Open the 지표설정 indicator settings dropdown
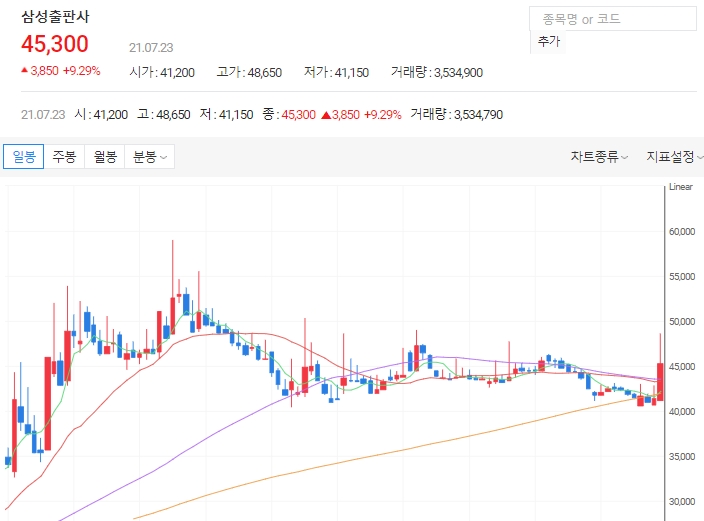 674,157
